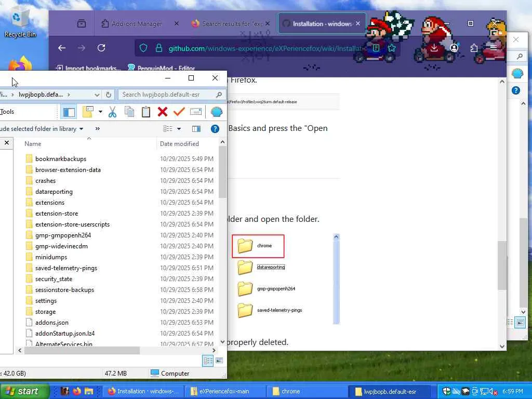532x399 pixels.
Task: Open Firefox View button in tab bar
Action: click(x=82, y=24)
